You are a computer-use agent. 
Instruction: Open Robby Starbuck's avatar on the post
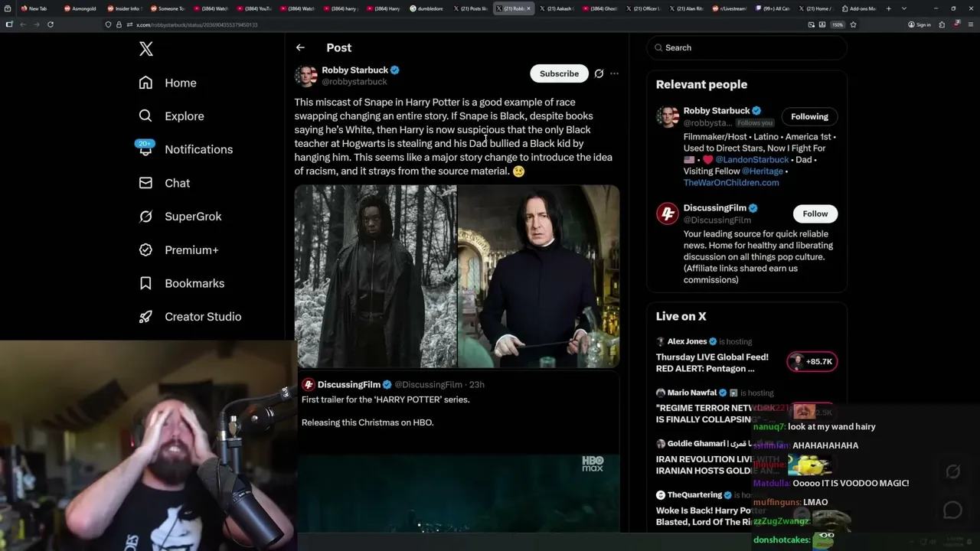(x=305, y=76)
